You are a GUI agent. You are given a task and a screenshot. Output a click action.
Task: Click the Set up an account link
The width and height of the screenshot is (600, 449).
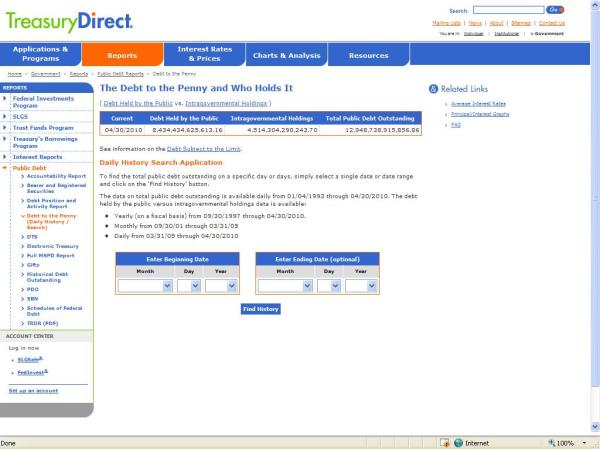pos(32,390)
